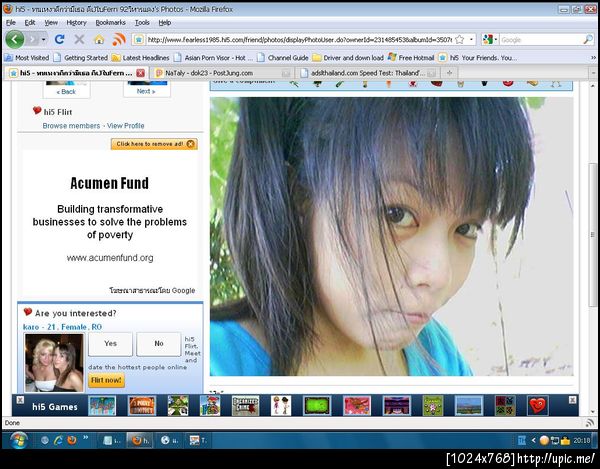Open the www.acumenfund.org ad link
600x469 pixels.
click(110, 258)
